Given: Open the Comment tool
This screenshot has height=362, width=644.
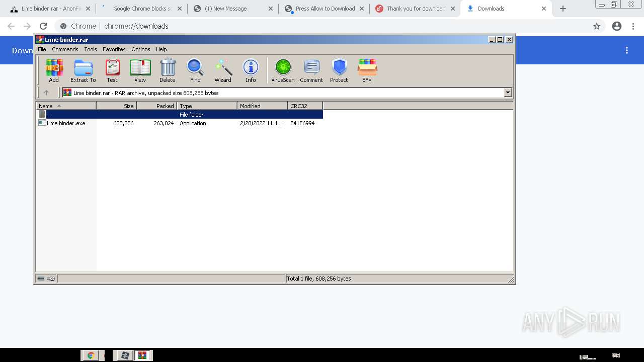Looking at the screenshot, I should pos(311,70).
